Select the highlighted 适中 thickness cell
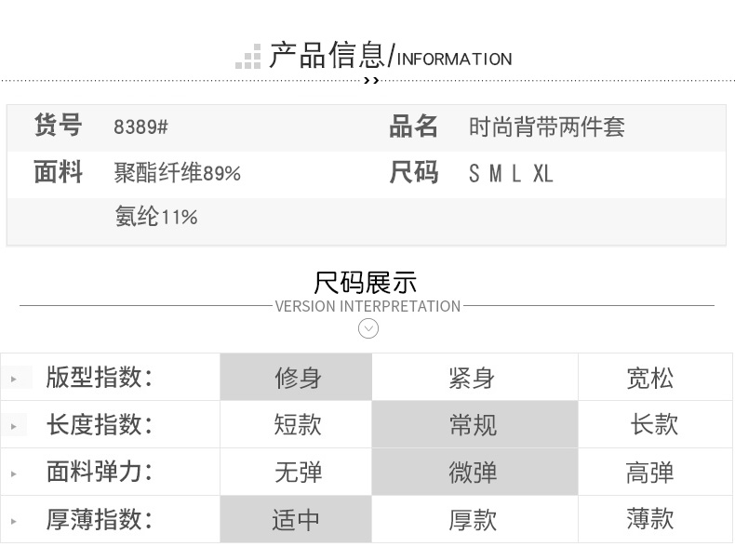The height and width of the screenshot is (560, 735). click(x=297, y=520)
